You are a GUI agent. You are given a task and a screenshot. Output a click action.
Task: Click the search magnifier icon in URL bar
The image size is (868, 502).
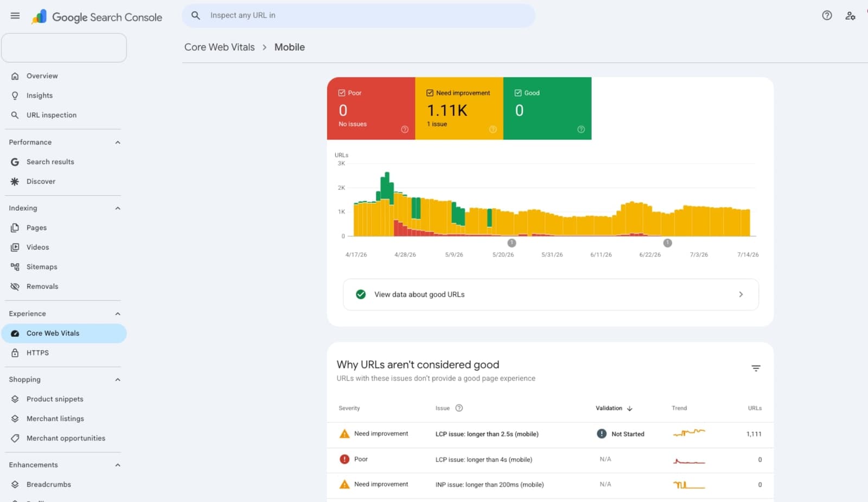pos(196,16)
